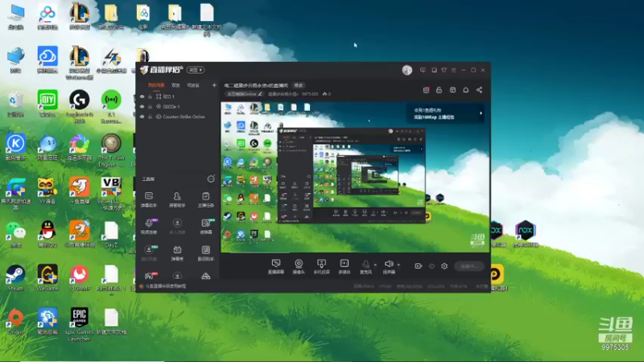The width and height of the screenshot is (644, 362).
Task: Click the mobile screen cast source icon
Action: [x=321, y=264]
